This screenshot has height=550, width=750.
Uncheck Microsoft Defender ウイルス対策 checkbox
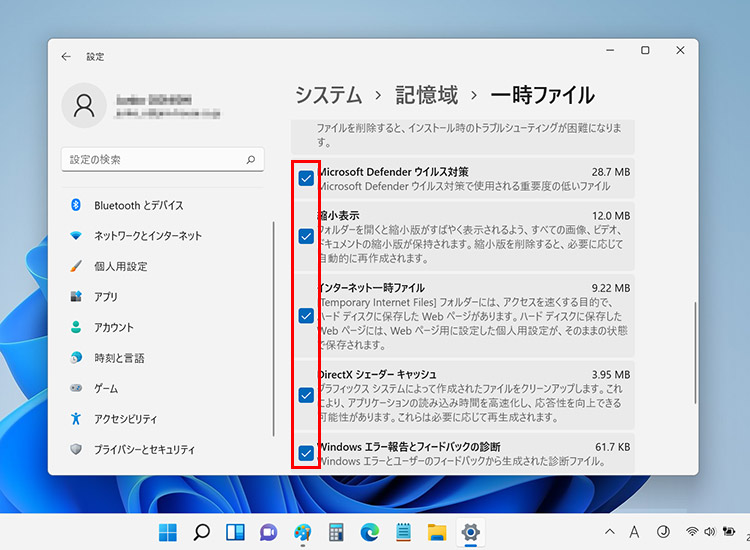click(x=306, y=178)
